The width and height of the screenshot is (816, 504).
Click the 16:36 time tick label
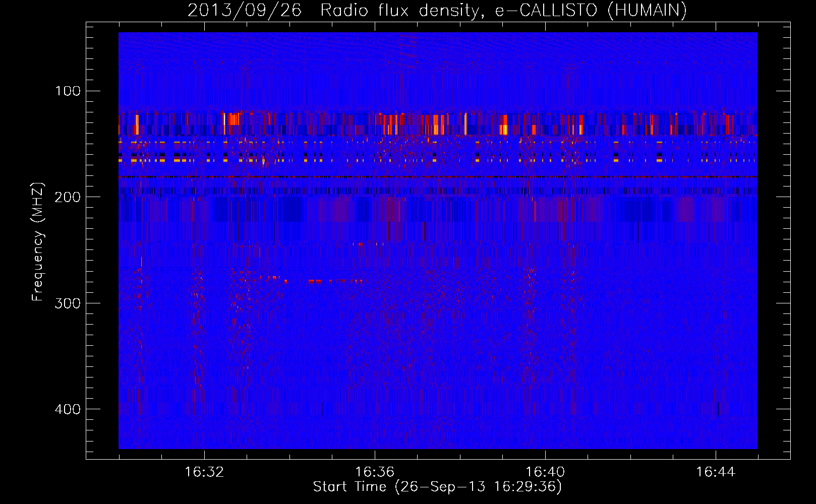click(x=375, y=472)
